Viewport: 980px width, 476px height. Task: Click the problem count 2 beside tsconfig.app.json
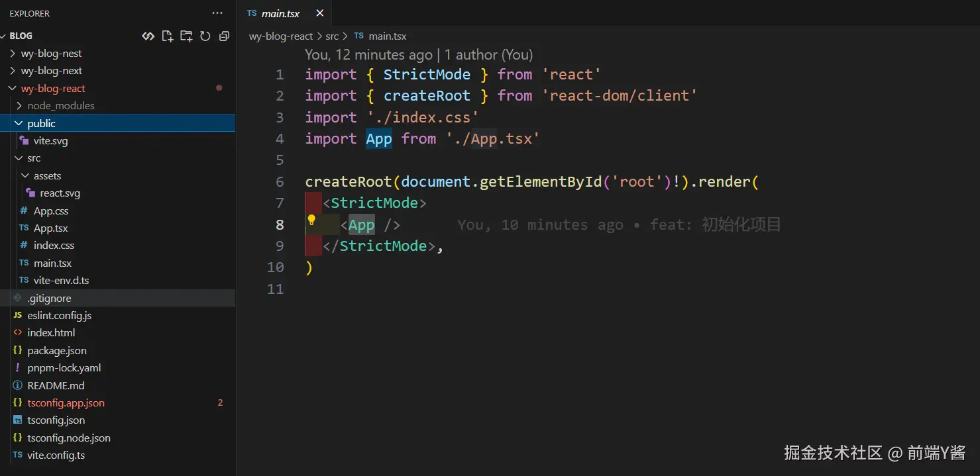pyautogui.click(x=220, y=403)
